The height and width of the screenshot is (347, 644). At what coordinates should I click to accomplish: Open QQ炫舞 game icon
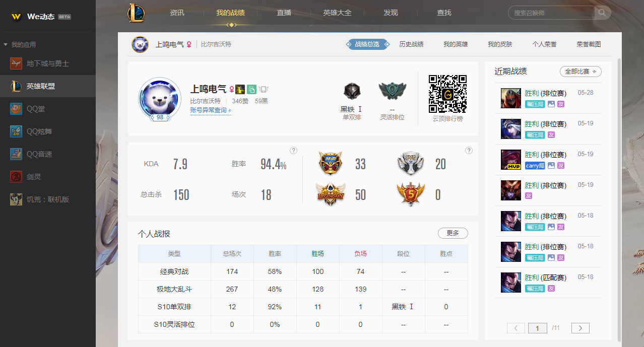tap(16, 131)
